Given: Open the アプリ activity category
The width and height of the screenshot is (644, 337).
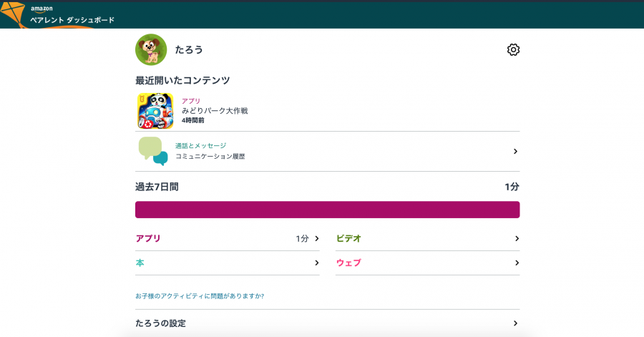Looking at the screenshot, I should click(148, 238).
